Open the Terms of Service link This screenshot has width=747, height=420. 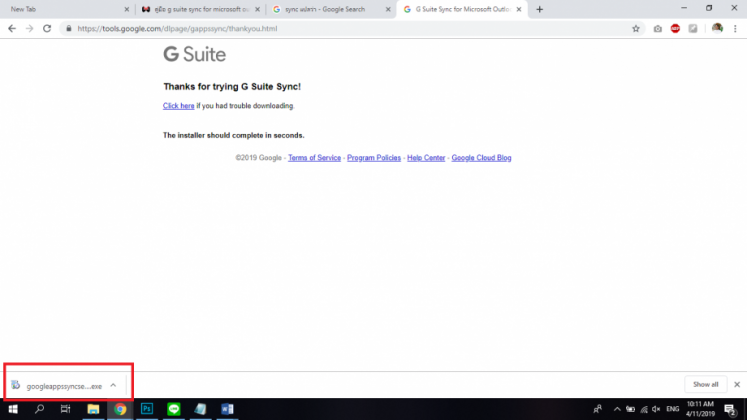pos(314,158)
